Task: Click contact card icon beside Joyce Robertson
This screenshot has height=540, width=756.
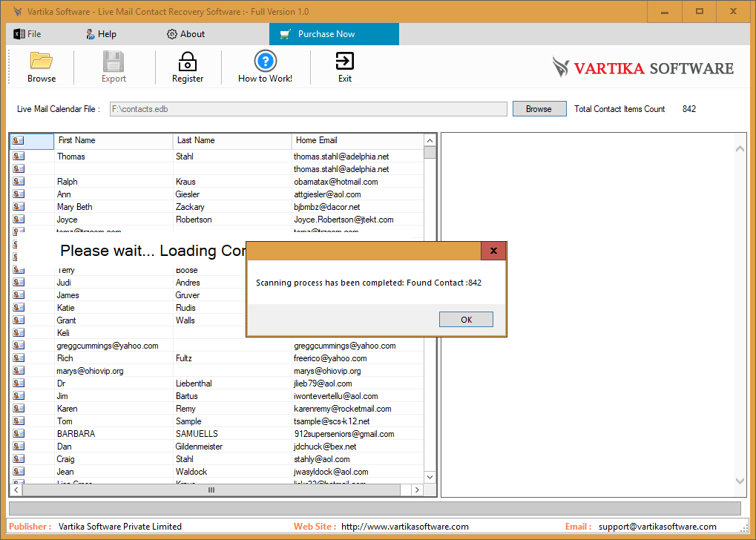Action: [19, 219]
